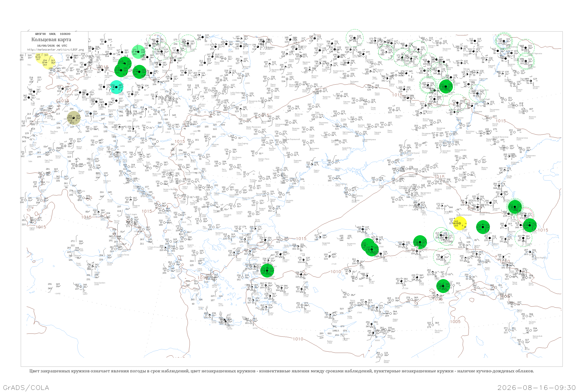Click the "Hannover" station label

tap(111, 47)
